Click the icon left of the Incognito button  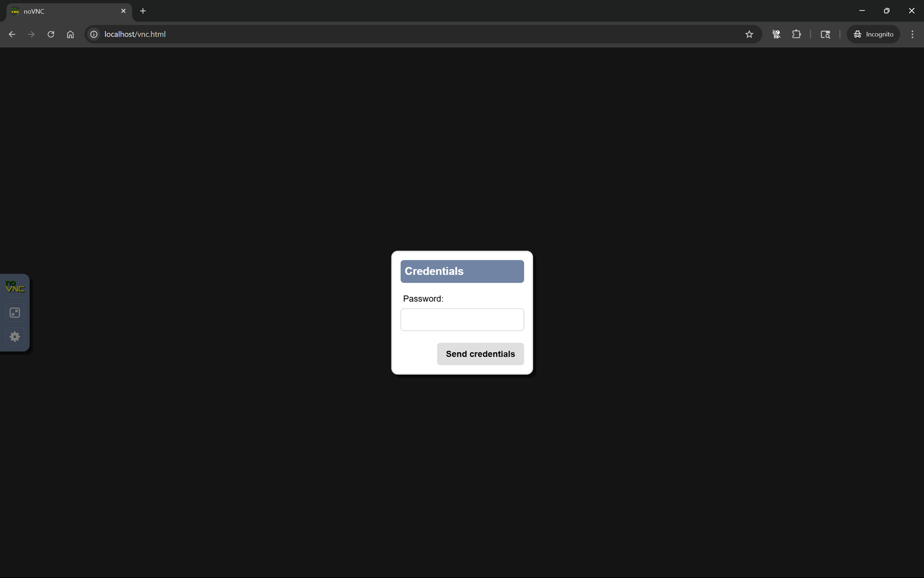pyautogui.click(x=825, y=34)
